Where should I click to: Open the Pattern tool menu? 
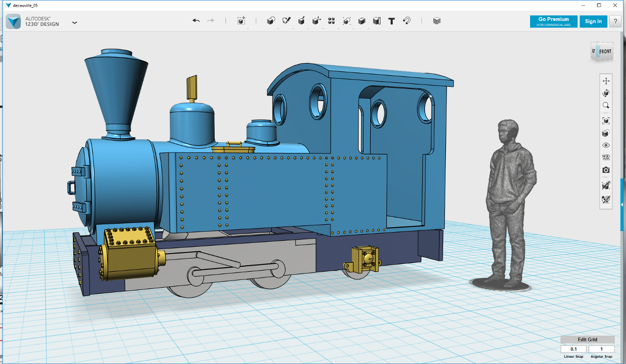click(x=332, y=21)
